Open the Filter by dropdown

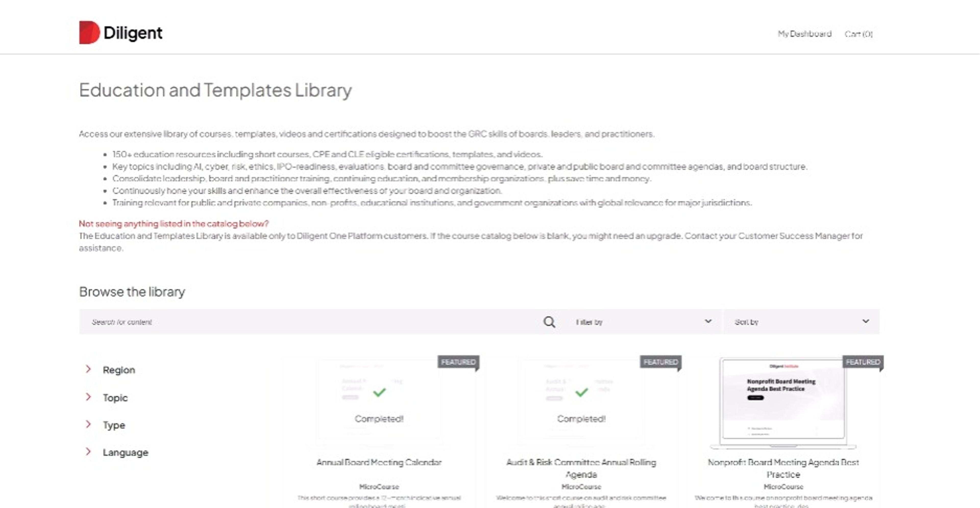pyautogui.click(x=643, y=322)
